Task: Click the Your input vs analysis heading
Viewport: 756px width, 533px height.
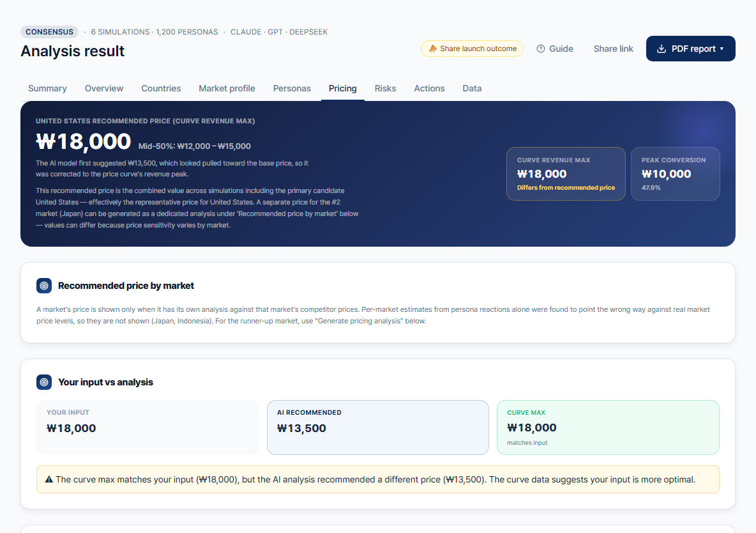Action: click(105, 382)
